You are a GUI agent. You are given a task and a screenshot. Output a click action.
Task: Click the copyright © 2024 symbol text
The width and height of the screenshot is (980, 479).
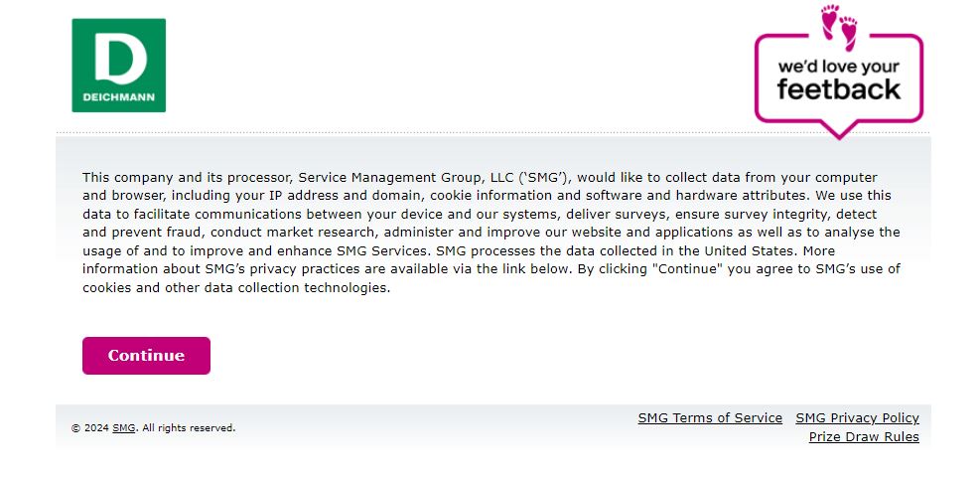click(x=90, y=428)
